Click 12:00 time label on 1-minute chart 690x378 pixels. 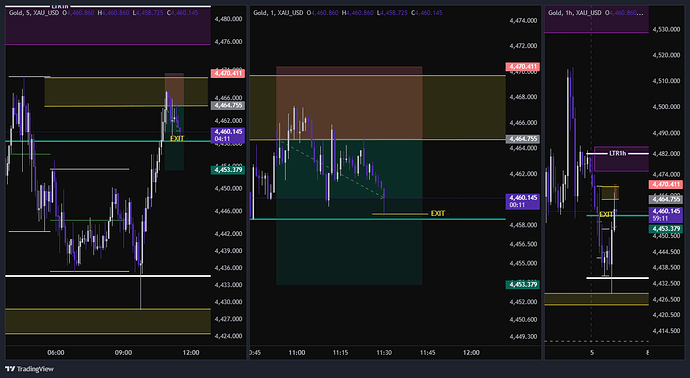point(471,352)
